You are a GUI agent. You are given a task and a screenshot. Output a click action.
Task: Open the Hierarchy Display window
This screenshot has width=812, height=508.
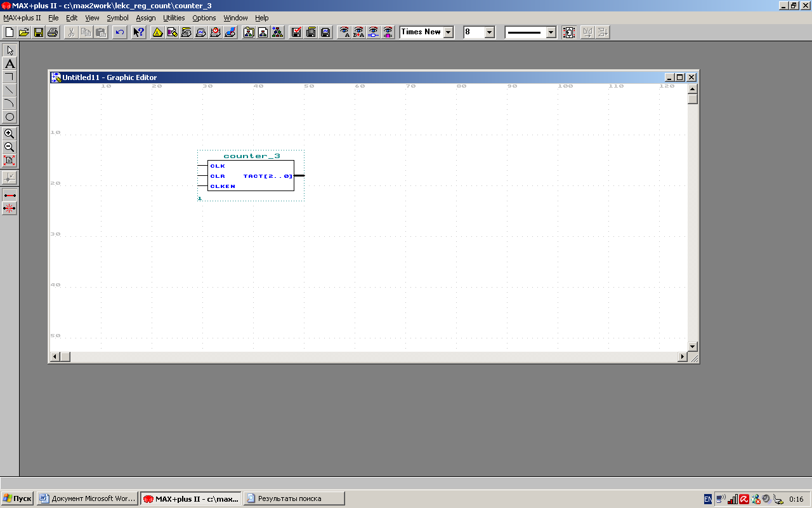point(158,32)
